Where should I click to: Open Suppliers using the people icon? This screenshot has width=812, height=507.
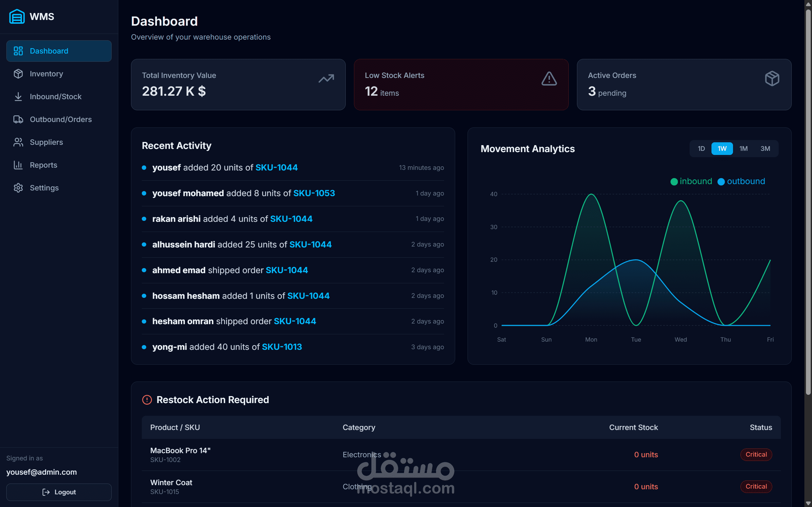point(18,142)
